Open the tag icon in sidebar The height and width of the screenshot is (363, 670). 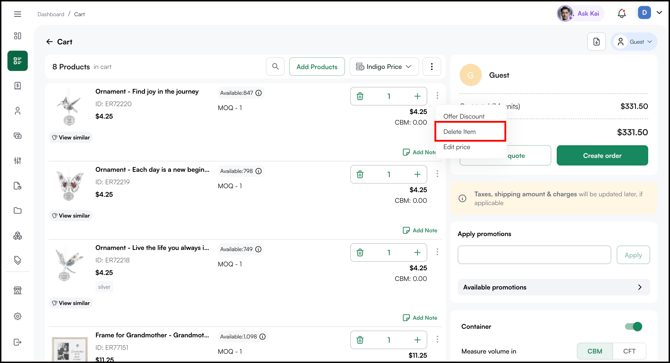pyautogui.click(x=18, y=260)
